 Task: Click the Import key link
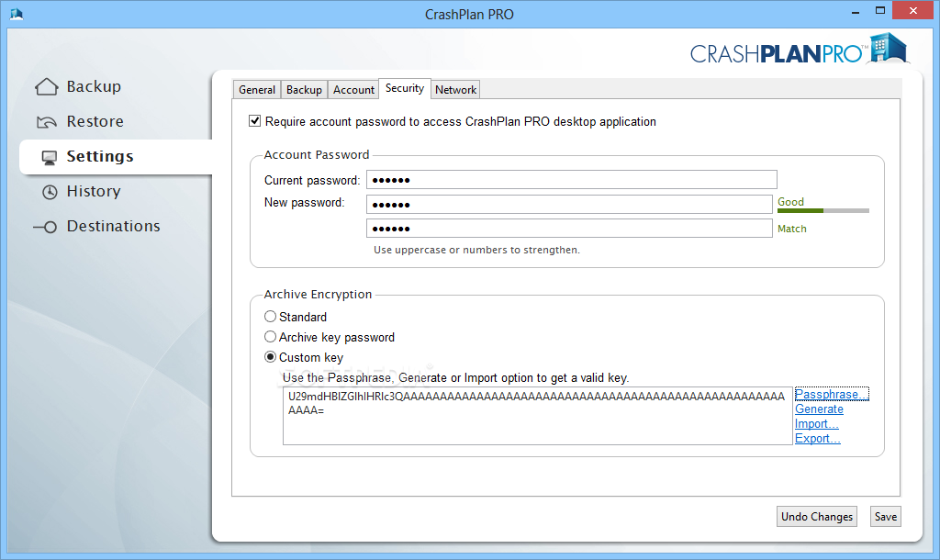pyautogui.click(x=816, y=423)
